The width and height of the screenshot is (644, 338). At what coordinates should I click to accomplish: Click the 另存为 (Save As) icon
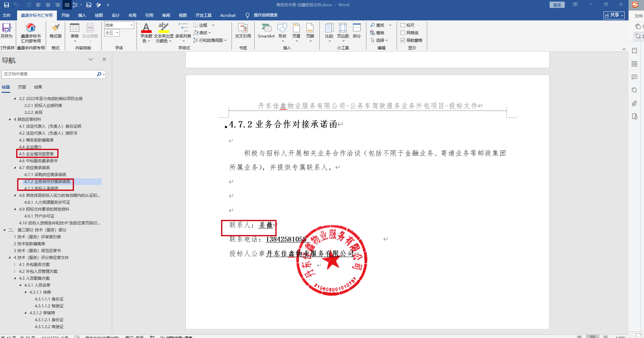point(7,31)
